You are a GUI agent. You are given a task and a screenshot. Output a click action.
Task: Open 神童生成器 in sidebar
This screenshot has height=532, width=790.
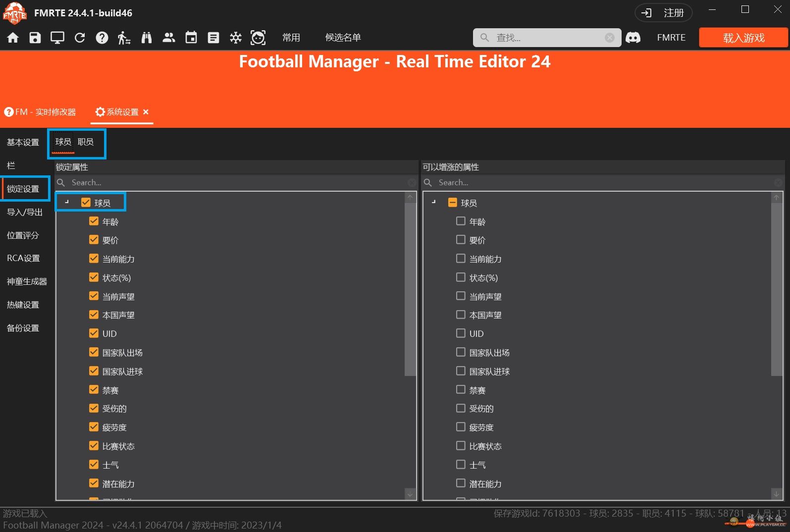[27, 281]
